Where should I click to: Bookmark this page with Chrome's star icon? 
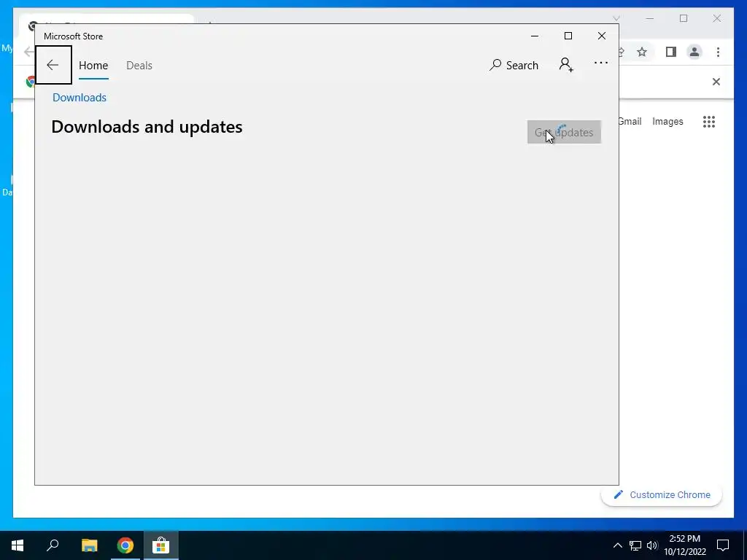(642, 52)
